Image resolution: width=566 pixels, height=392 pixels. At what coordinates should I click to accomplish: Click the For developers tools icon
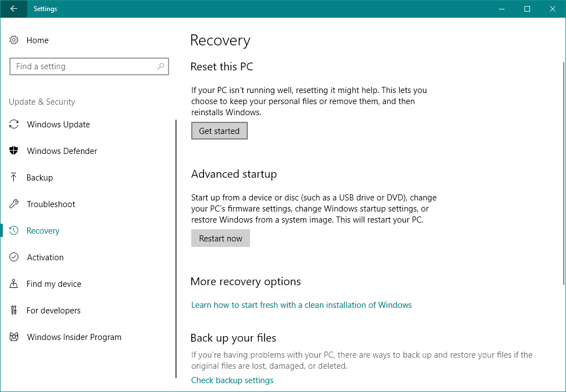[x=14, y=310]
